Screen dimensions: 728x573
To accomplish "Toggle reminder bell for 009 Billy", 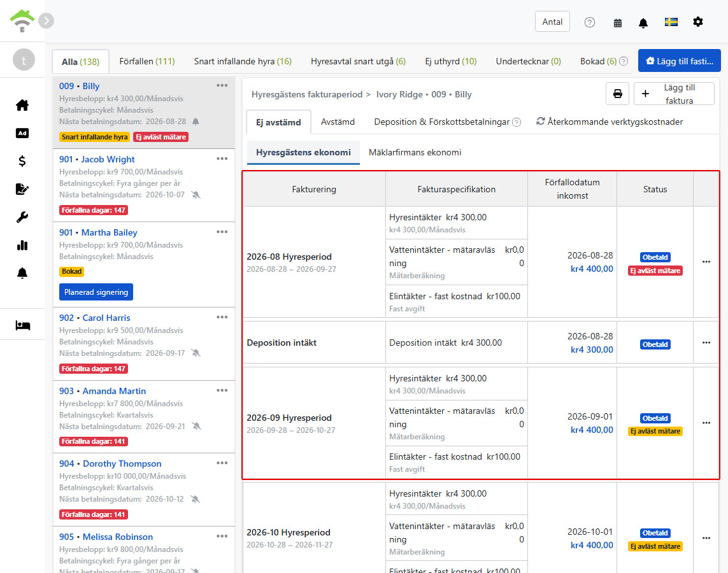I will point(196,122).
